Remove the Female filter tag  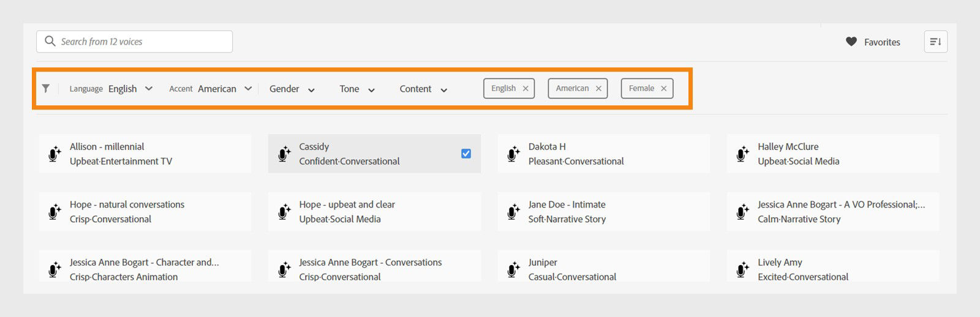click(663, 89)
